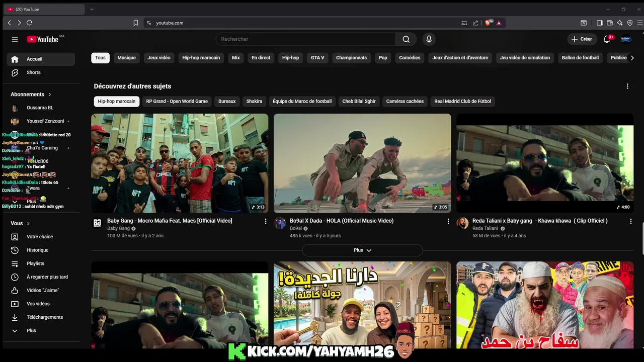The image size is (644, 362).
Task: Expand the Abonnements section
Action: click(x=31, y=94)
